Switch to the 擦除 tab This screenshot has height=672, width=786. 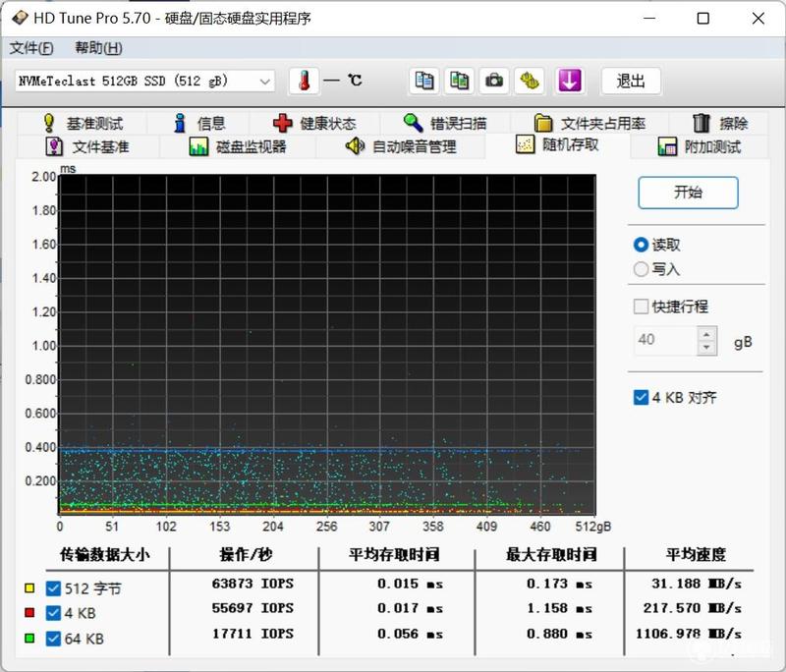coord(720,123)
